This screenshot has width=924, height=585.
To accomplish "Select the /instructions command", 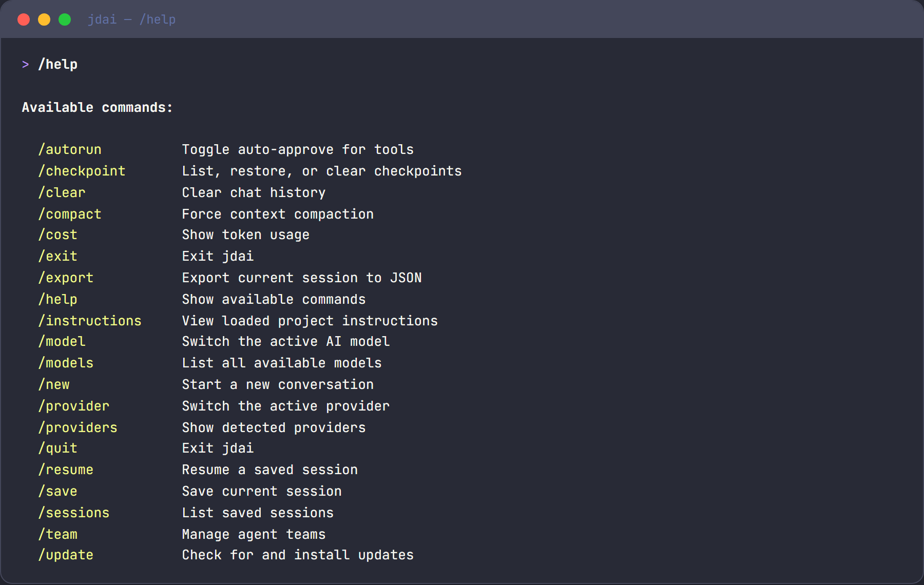I will [x=90, y=320].
